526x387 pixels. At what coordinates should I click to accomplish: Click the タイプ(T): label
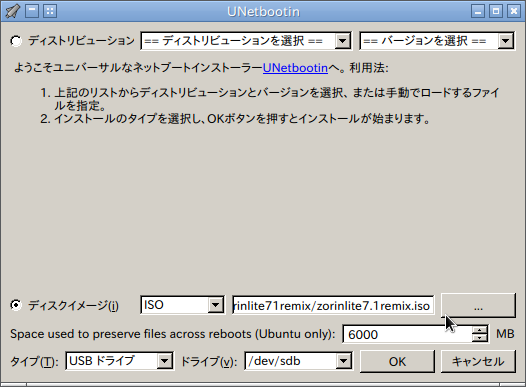pyautogui.click(x=35, y=361)
